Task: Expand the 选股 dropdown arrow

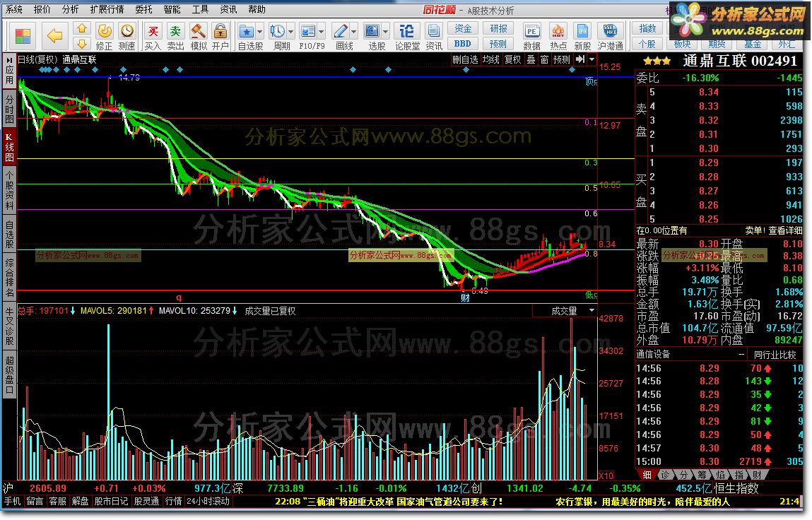Action: [x=386, y=32]
